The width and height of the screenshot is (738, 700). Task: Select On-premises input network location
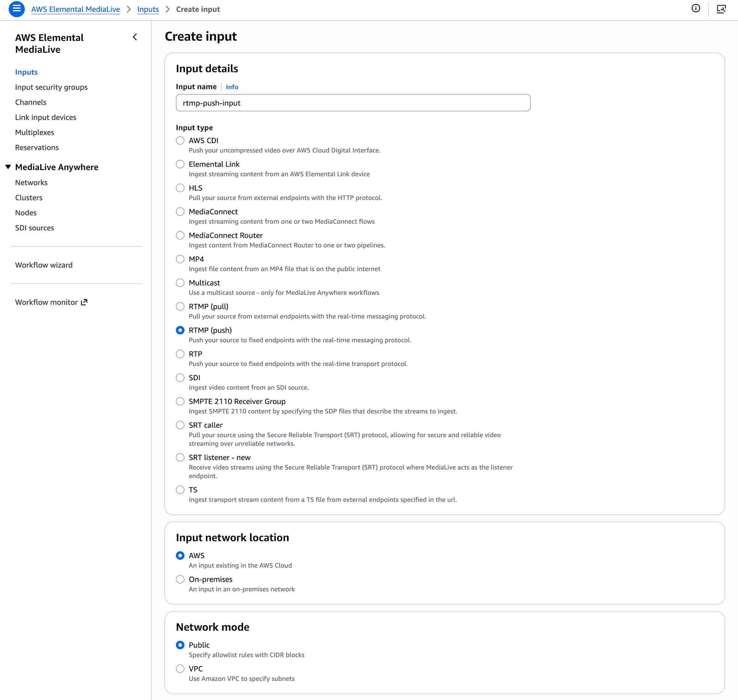pos(180,579)
